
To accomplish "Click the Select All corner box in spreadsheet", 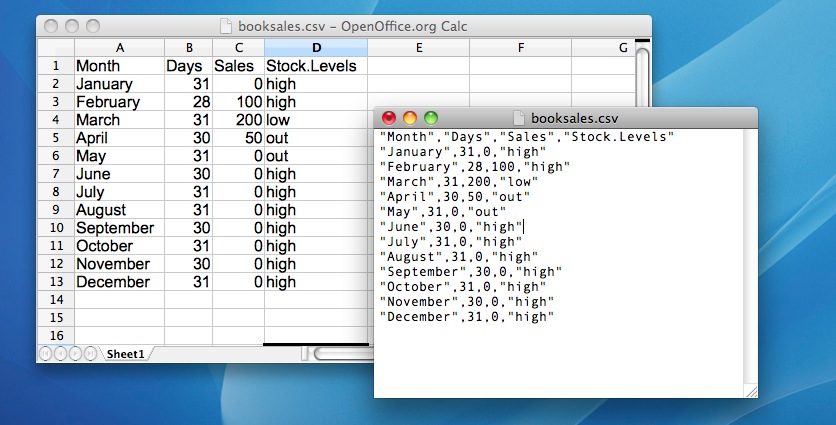I will coord(55,47).
